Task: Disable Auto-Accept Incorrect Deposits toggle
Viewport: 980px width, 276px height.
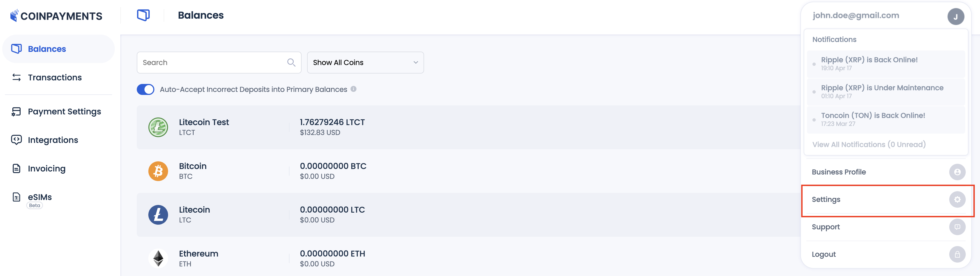Action: click(145, 89)
